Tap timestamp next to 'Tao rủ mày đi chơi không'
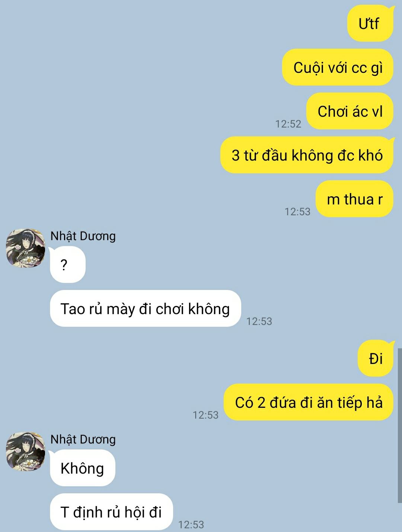 click(x=259, y=321)
